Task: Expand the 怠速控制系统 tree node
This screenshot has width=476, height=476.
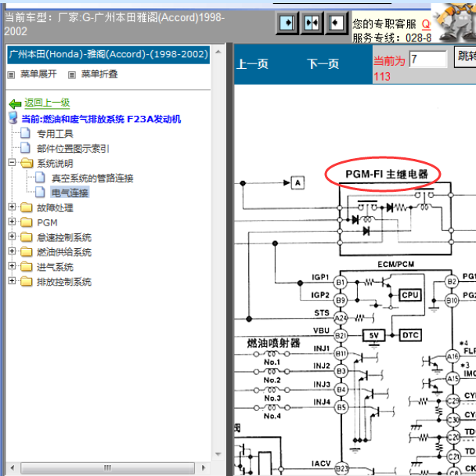Action: 12,236
